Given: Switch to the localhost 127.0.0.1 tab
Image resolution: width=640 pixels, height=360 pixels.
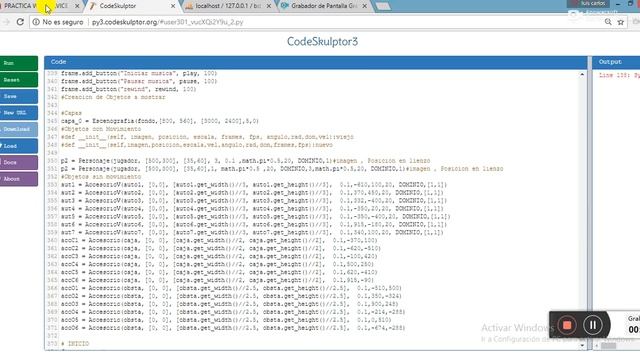Looking at the screenshot, I should 227,6.
